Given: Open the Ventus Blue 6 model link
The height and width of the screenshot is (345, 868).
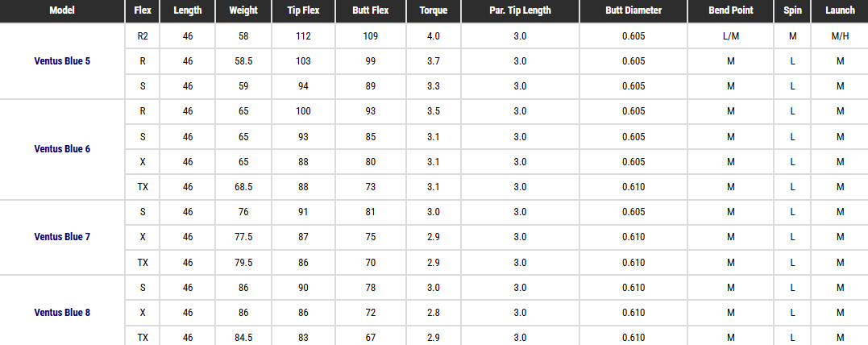Looking at the screenshot, I should pyautogui.click(x=62, y=149).
